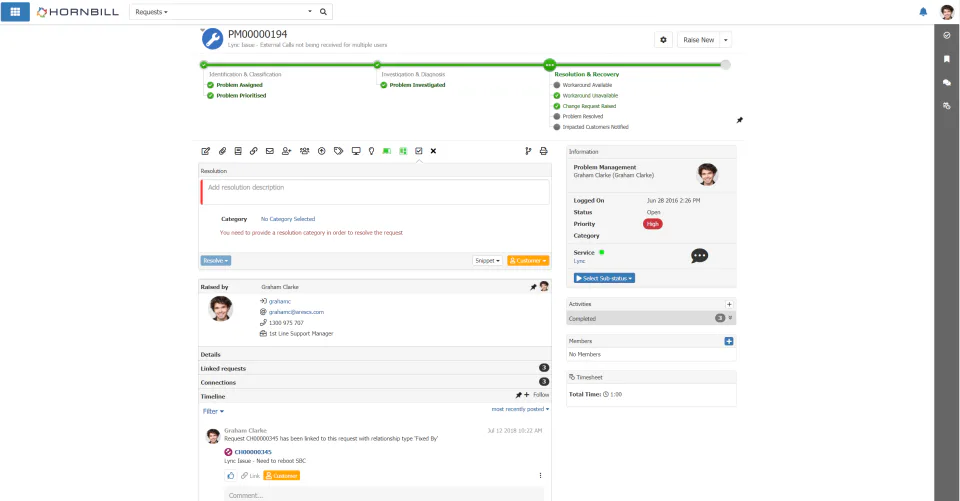Click the print icon
Screen dimensions: 960x501
pos(543,151)
